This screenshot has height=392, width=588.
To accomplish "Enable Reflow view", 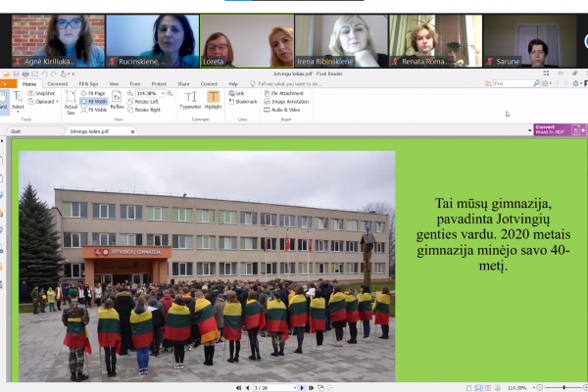I will [x=117, y=100].
